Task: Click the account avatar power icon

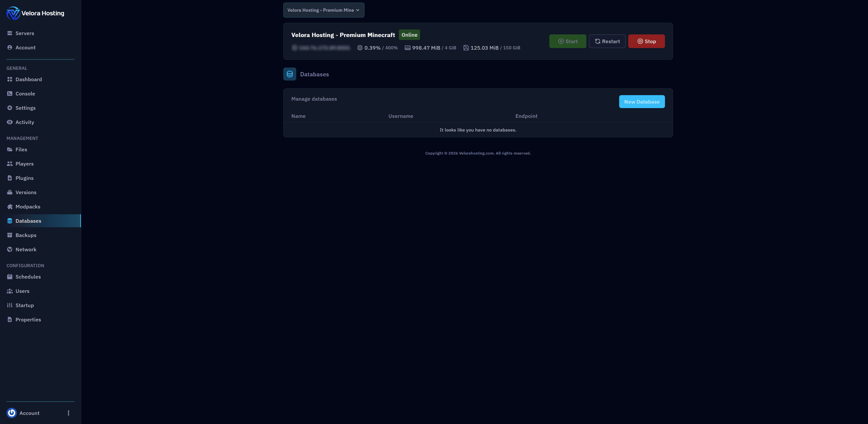Action: click(x=12, y=413)
